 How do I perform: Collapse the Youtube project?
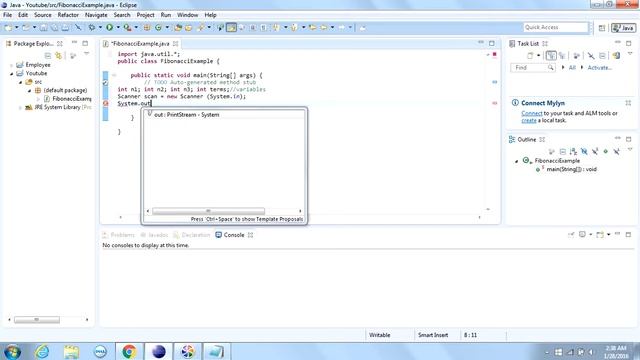click(11, 73)
